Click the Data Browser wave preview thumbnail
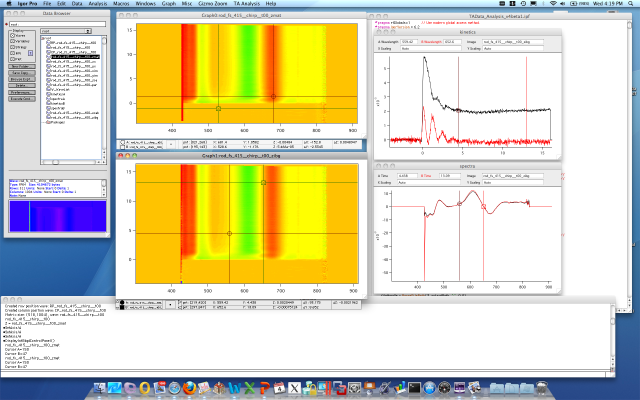The width and height of the screenshot is (640, 400). [58, 216]
